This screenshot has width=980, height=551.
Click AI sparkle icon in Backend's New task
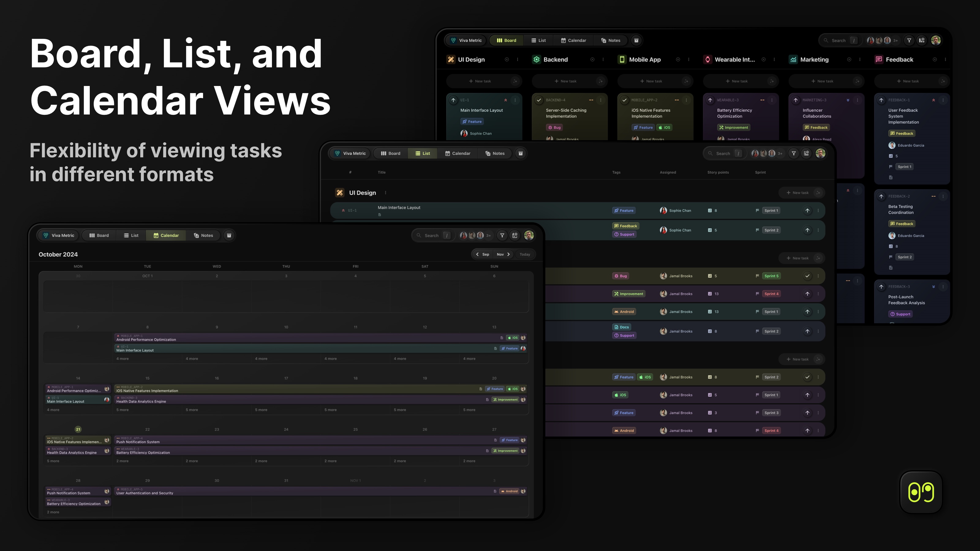tap(600, 81)
